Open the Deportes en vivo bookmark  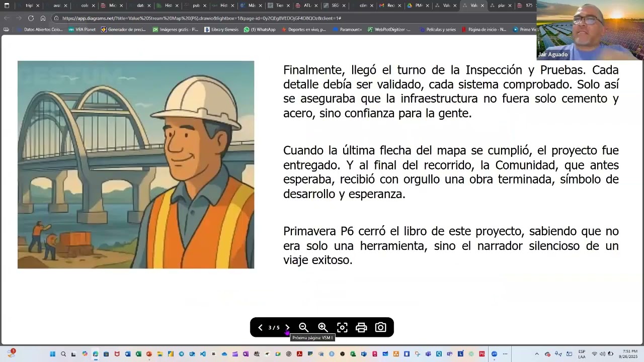304,30
